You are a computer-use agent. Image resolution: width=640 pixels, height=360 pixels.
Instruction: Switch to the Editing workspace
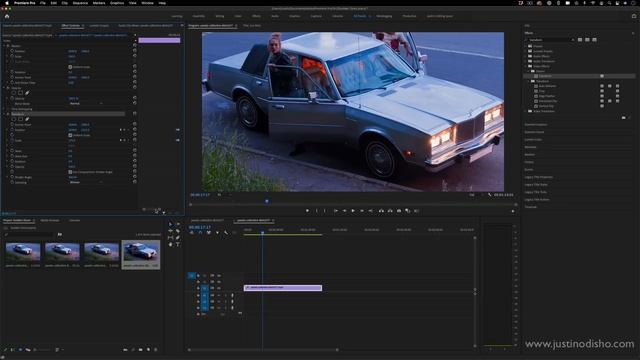coord(220,16)
